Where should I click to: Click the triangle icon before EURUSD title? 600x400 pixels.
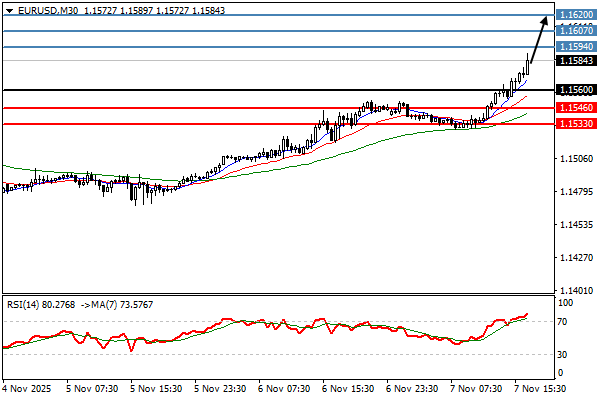click(8, 8)
